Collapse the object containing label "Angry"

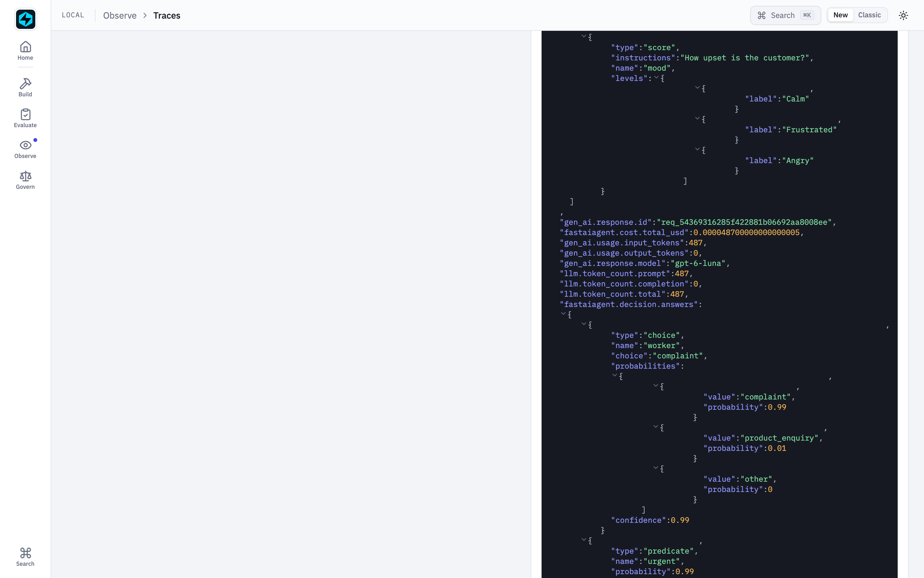(x=697, y=149)
